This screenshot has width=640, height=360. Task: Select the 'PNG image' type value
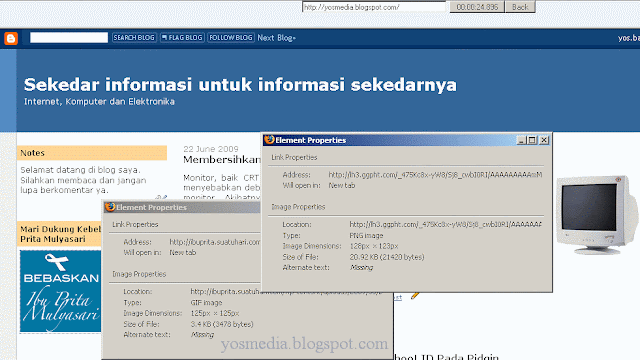(366, 236)
